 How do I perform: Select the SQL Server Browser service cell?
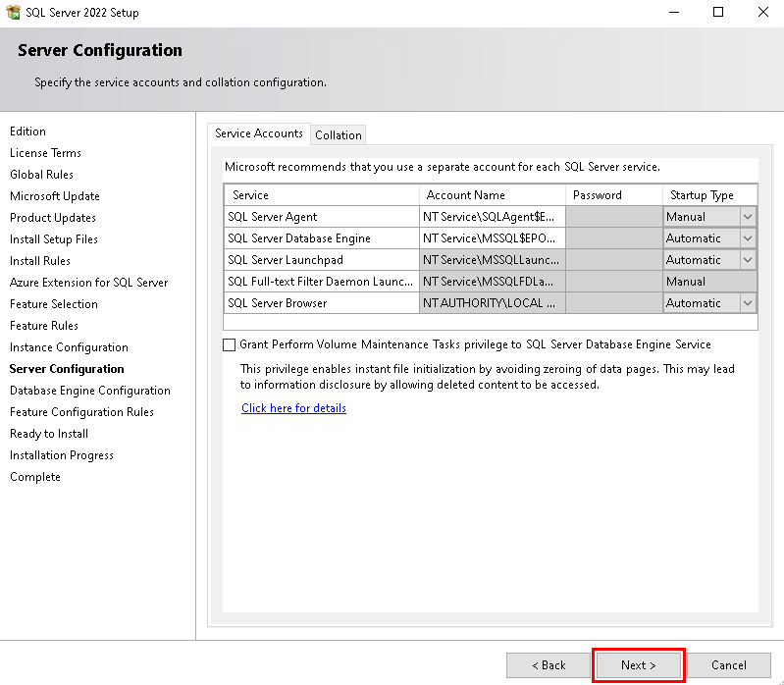pos(322,303)
